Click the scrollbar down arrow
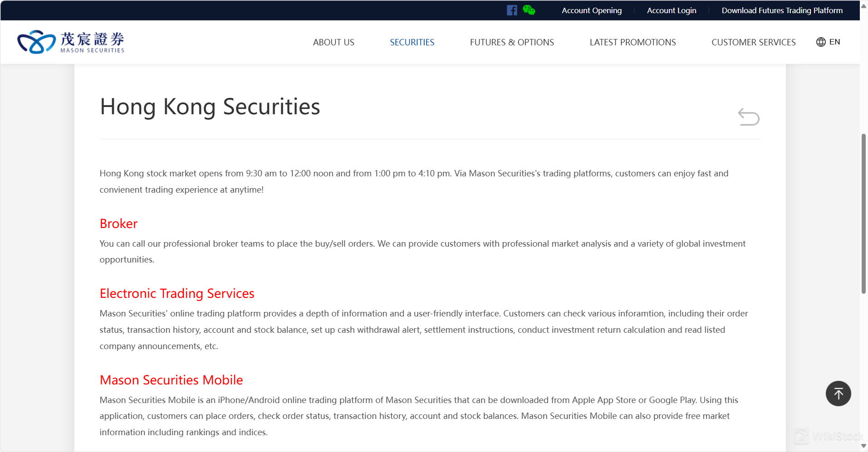868x452 pixels. 863,446
